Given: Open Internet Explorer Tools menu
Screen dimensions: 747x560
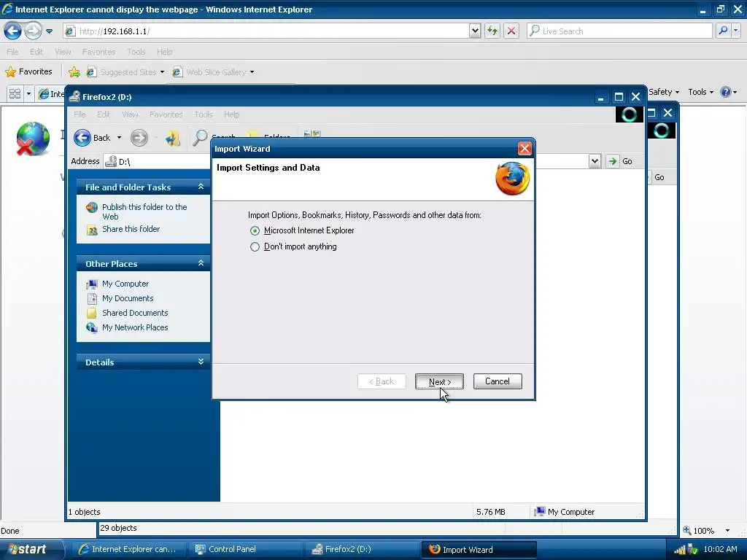Looking at the screenshot, I should [x=136, y=52].
